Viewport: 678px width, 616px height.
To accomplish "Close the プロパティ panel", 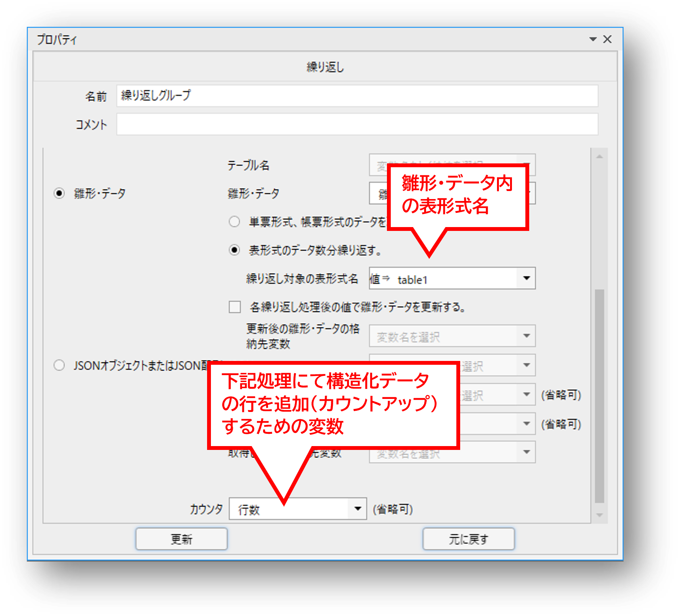I will coord(607,39).
